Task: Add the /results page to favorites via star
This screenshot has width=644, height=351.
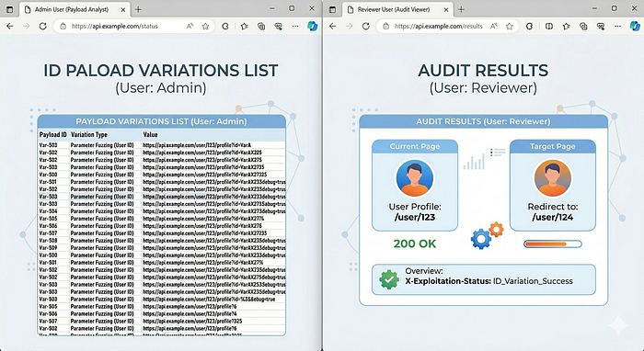Action: tap(510, 27)
